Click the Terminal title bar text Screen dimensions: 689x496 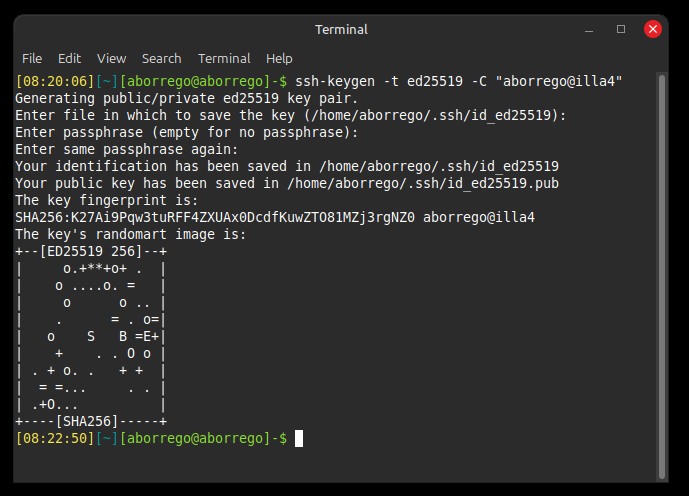click(x=341, y=29)
